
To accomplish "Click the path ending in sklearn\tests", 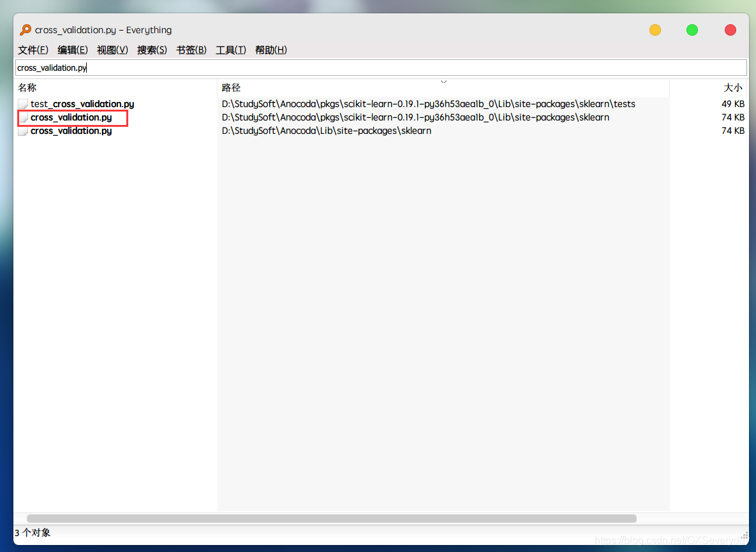I will coord(429,104).
